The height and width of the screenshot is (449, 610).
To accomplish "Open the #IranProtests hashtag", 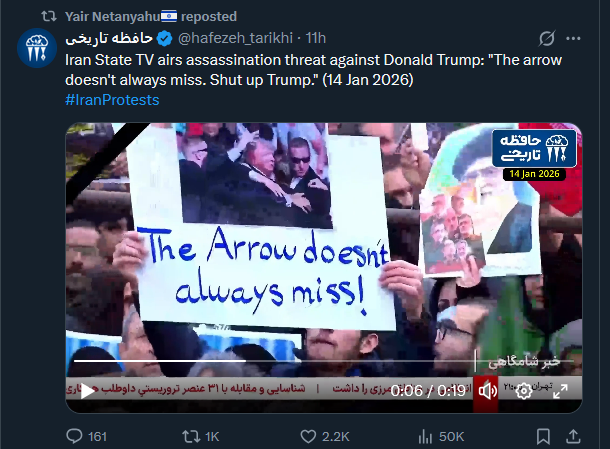I will click(x=112, y=100).
